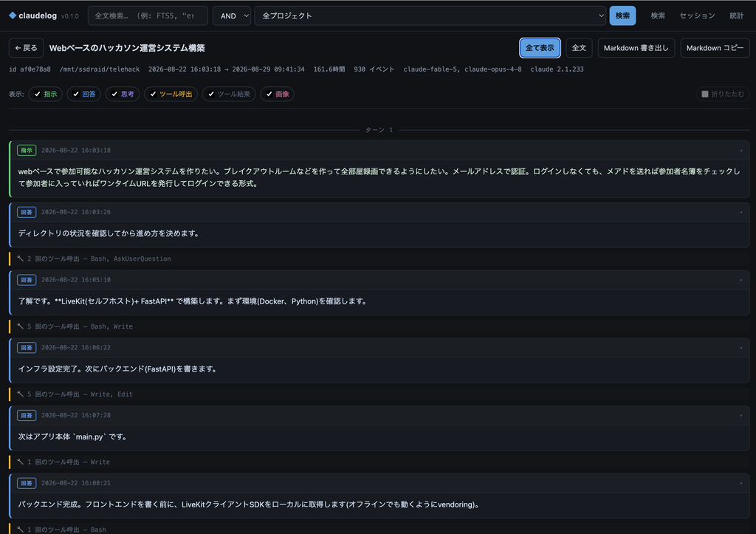Click timestamp 2026-08-22 16:05:10
This screenshot has width=756, height=534.
[x=76, y=280]
